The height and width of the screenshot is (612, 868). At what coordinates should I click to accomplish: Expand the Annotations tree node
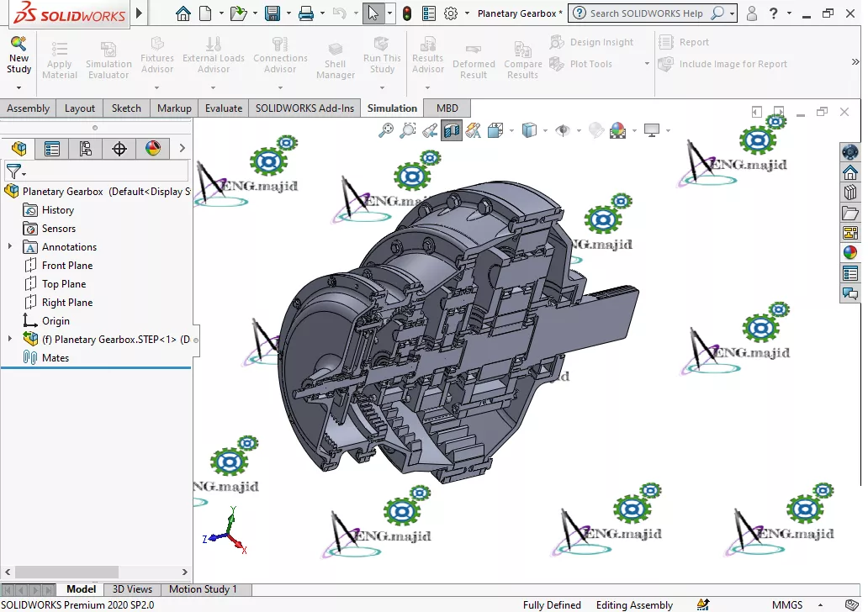click(x=10, y=247)
